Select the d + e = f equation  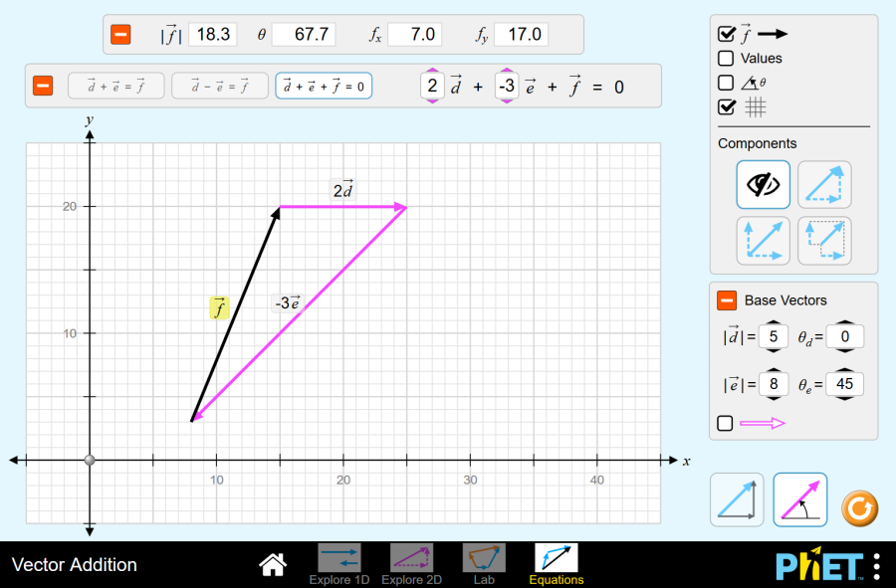coord(115,87)
